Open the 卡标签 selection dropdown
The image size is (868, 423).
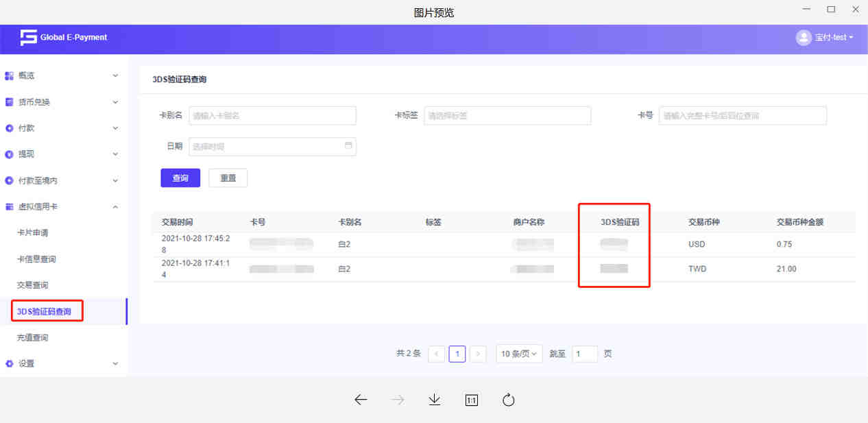click(x=507, y=116)
